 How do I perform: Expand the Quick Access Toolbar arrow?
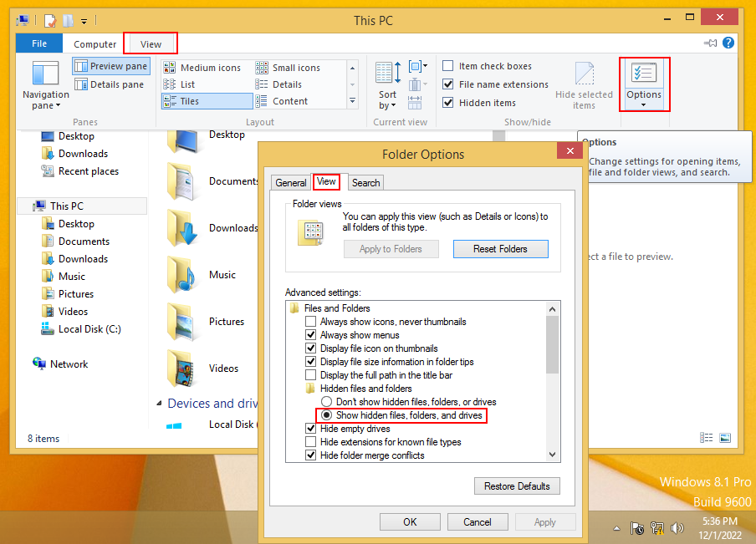pyautogui.click(x=84, y=23)
